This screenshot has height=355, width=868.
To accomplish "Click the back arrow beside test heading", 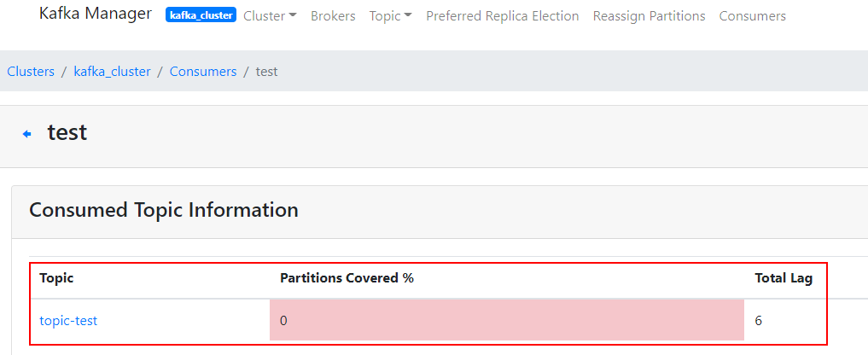I will pyautogui.click(x=27, y=134).
